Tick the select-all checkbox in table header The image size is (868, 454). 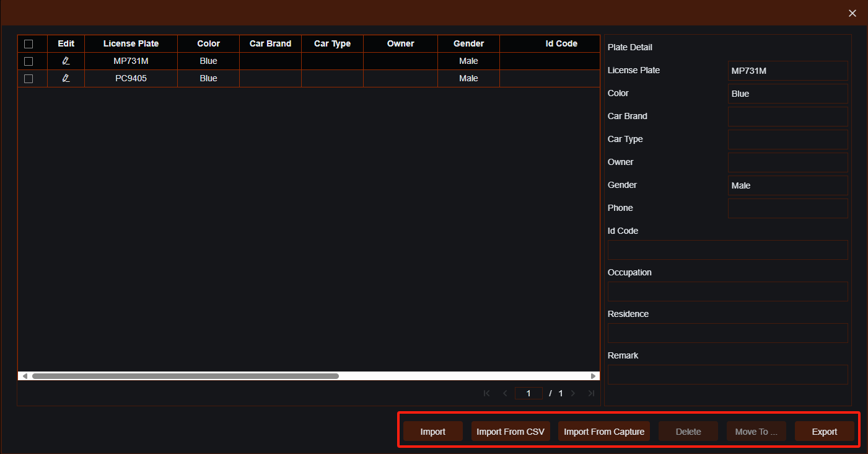(28, 44)
